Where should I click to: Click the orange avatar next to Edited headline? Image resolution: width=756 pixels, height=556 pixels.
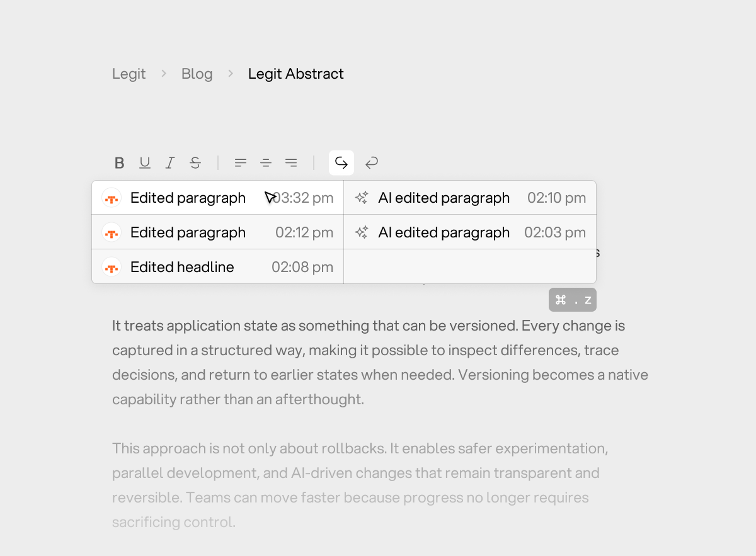[x=112, y=267]
